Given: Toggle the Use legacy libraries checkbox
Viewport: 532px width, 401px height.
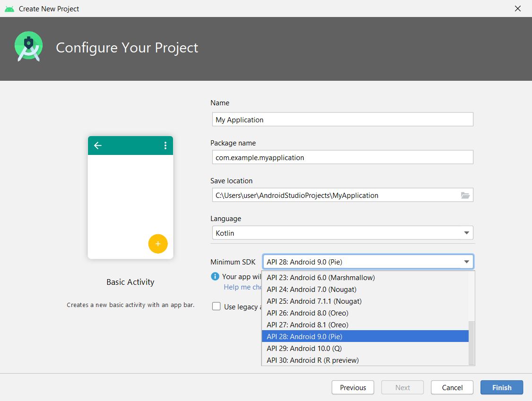Looking at the screenshot, I should [x=216, y=307].
